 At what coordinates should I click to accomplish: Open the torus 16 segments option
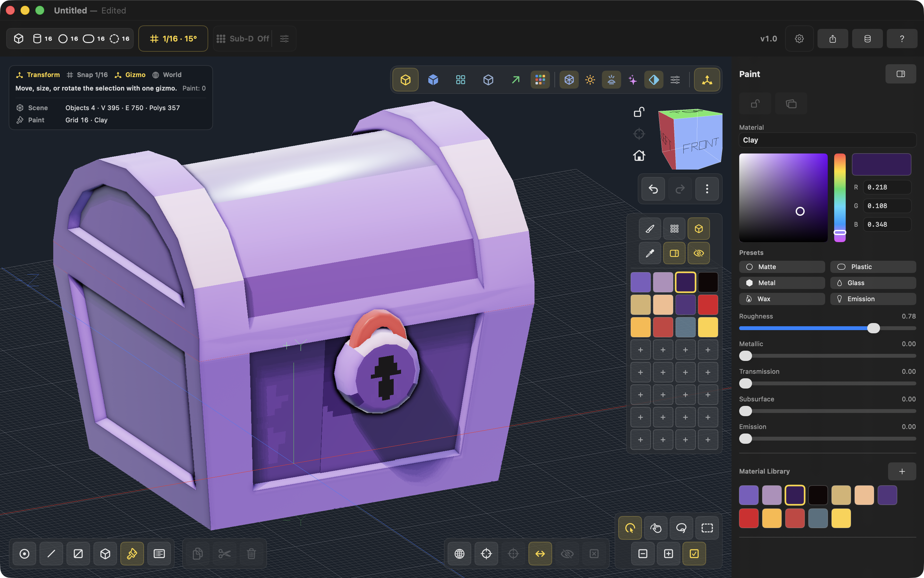point(119,39)
